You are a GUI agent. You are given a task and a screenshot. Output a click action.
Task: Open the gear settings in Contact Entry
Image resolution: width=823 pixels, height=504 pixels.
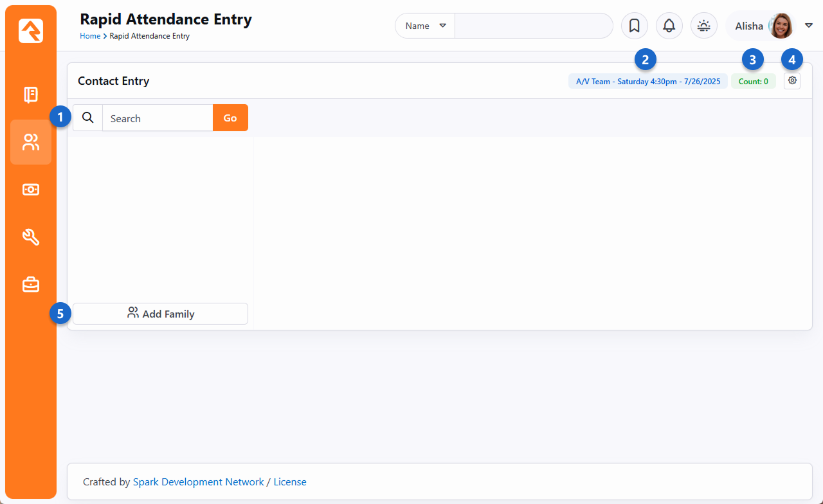(x=792, y=81)
